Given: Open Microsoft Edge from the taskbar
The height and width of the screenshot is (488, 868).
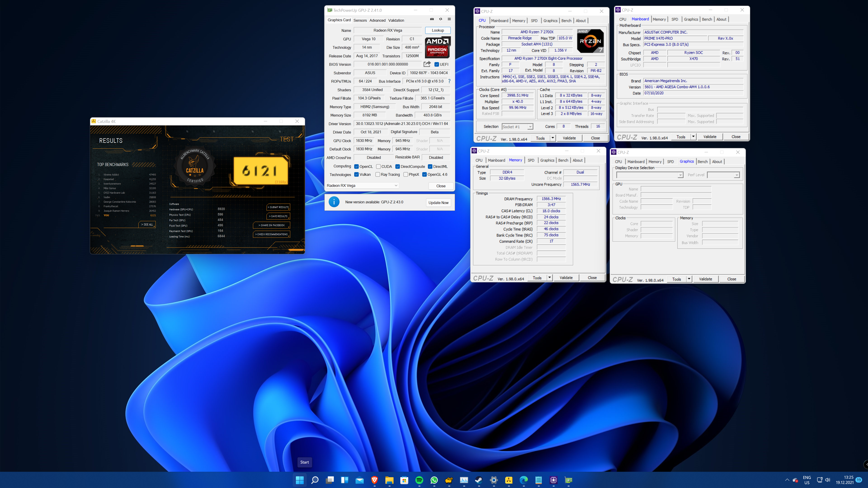Looking at the screenshot, I should [x=524, y=480].
